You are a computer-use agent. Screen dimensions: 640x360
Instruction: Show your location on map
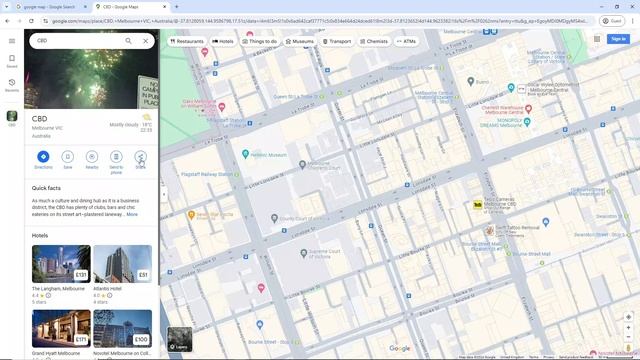click(629, 317)
